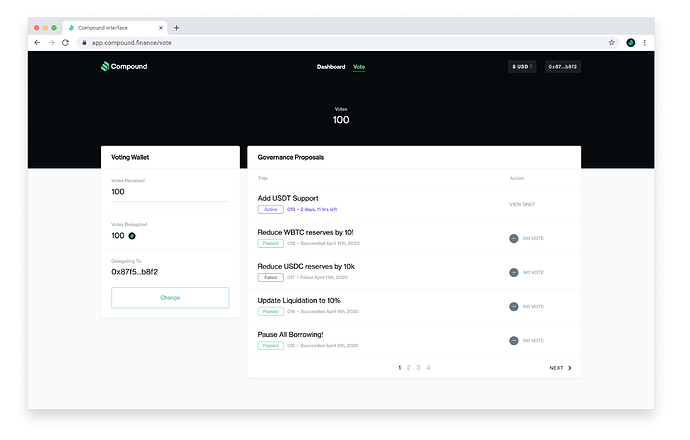Open the Chrome three-dot menu

(x=645, y=43)
